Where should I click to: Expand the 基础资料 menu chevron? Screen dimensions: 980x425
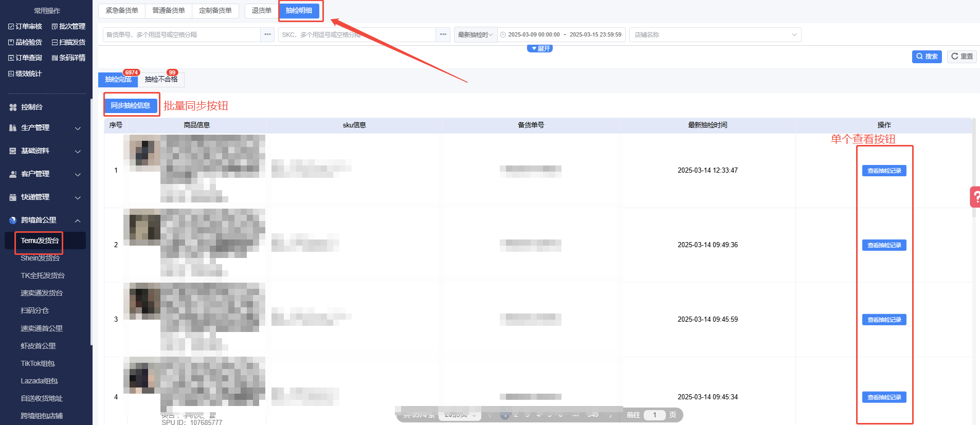[78, 152]
